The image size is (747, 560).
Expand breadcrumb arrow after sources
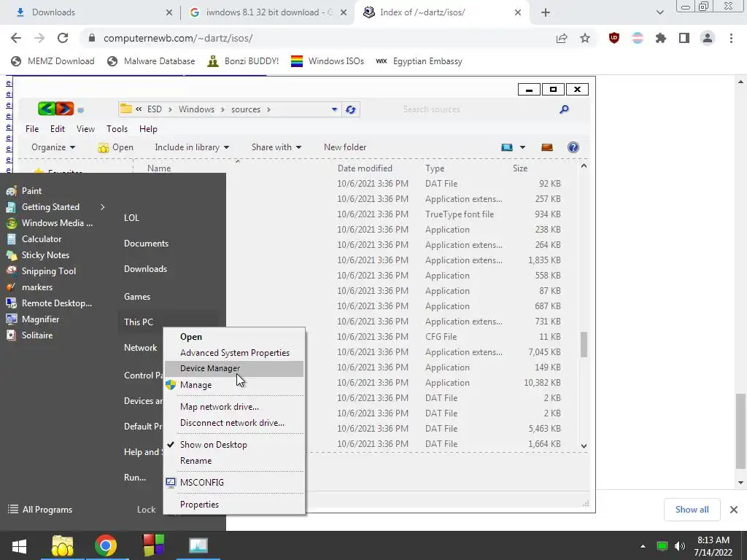point(268,109)
